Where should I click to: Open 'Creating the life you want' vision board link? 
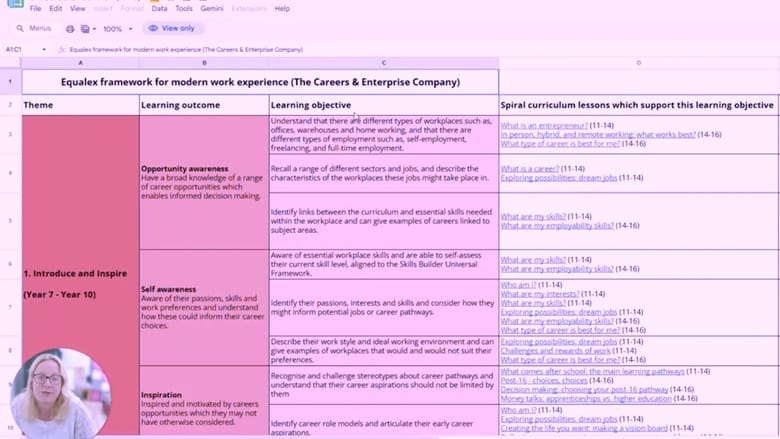pos(584,428)
